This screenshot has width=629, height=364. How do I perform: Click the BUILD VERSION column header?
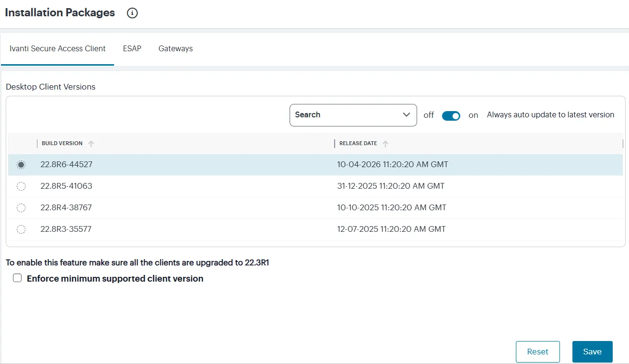tap(62, 144)
